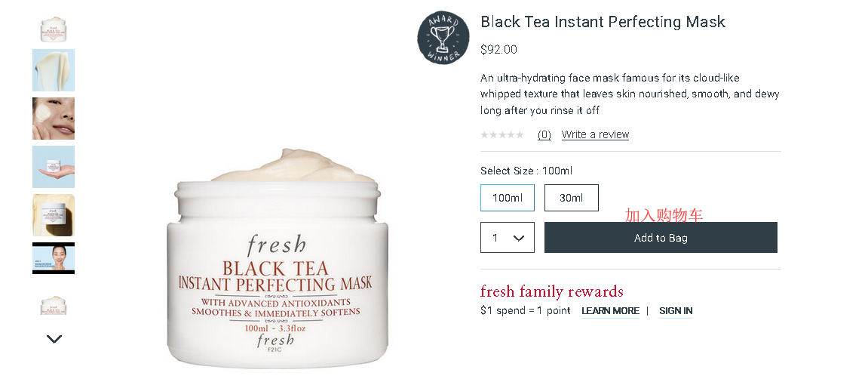Viewport: 868px width, 382px height.
Task: View the last partially visible jar thumbnail
Action: [54, 304]
